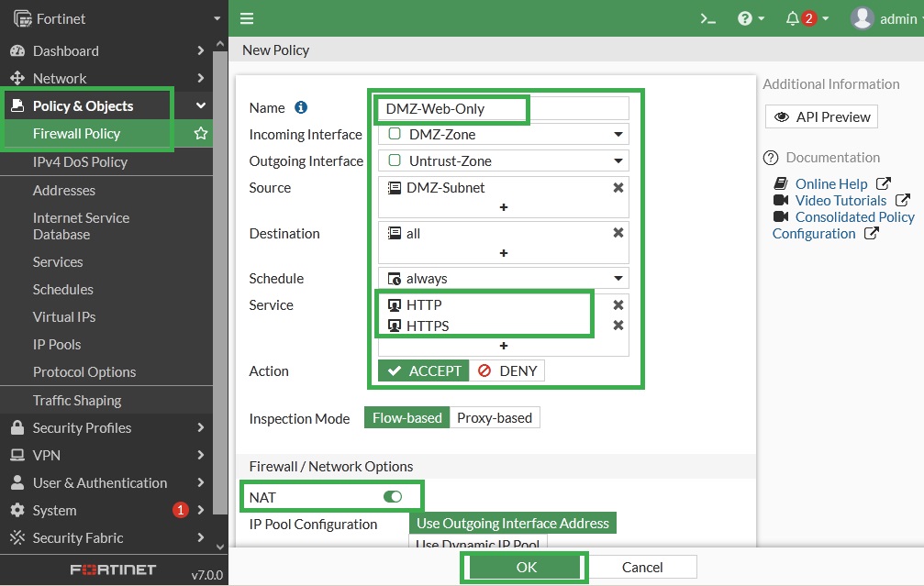Viewport: 924px width, 586px height.
Task: Open the Outgoing Interface dropdown
Action: pos(503,160)
